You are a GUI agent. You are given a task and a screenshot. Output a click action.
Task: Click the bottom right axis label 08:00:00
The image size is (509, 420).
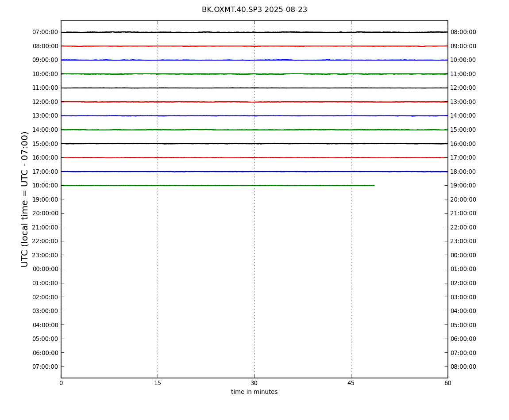point(463,367)
